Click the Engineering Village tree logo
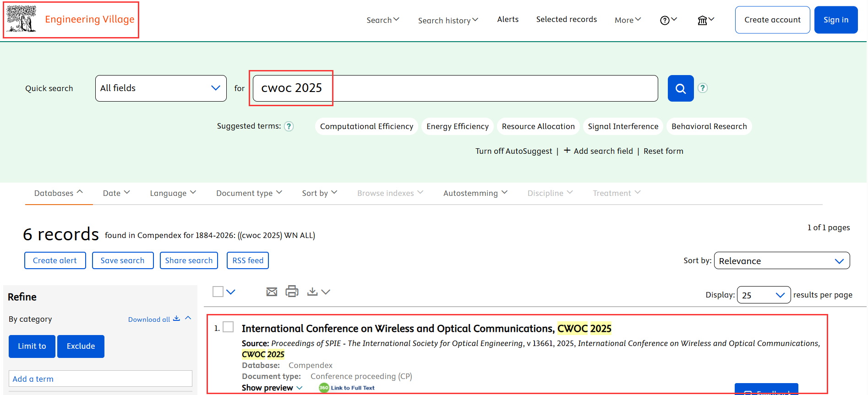 coord(22,19)
